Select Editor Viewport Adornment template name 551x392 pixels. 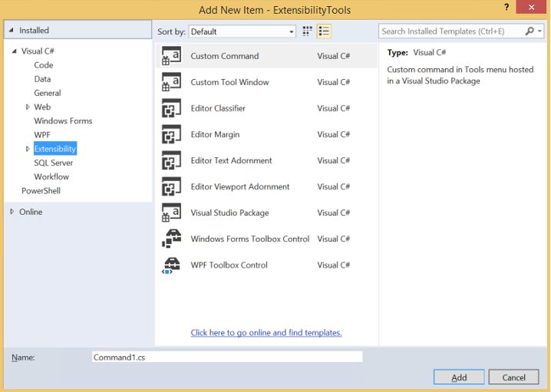[x=240, y=186]
